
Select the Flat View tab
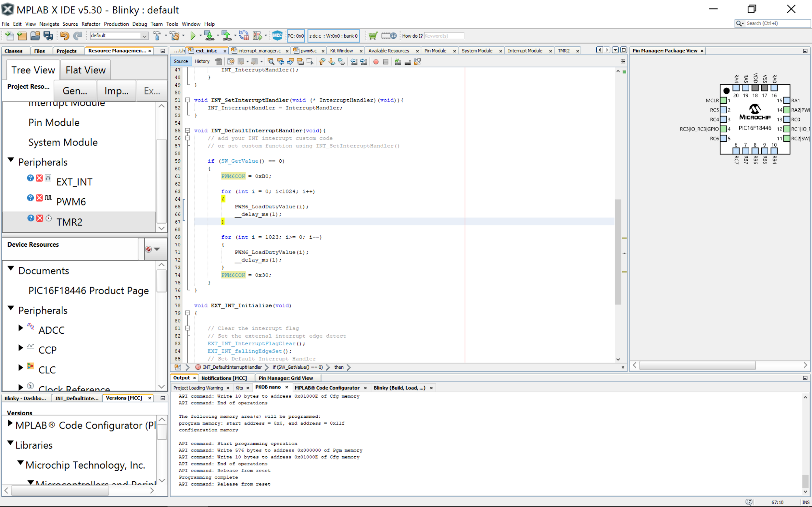[85, 70]
